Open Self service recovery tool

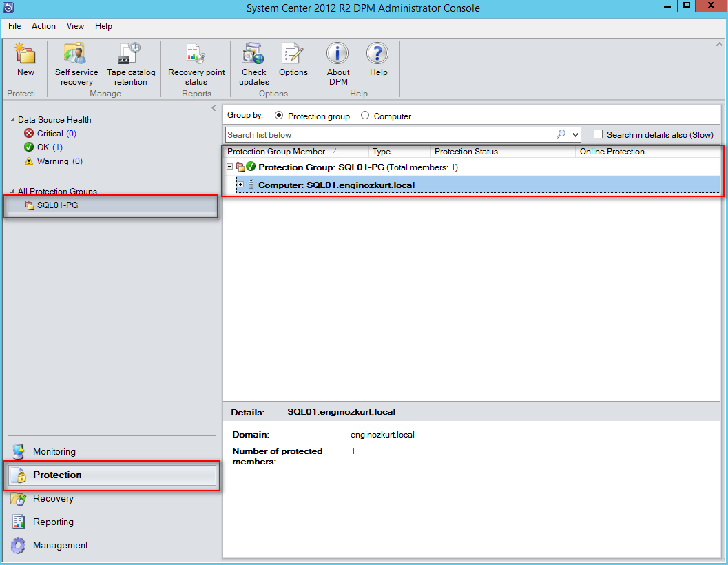click(x=75, y=54)
